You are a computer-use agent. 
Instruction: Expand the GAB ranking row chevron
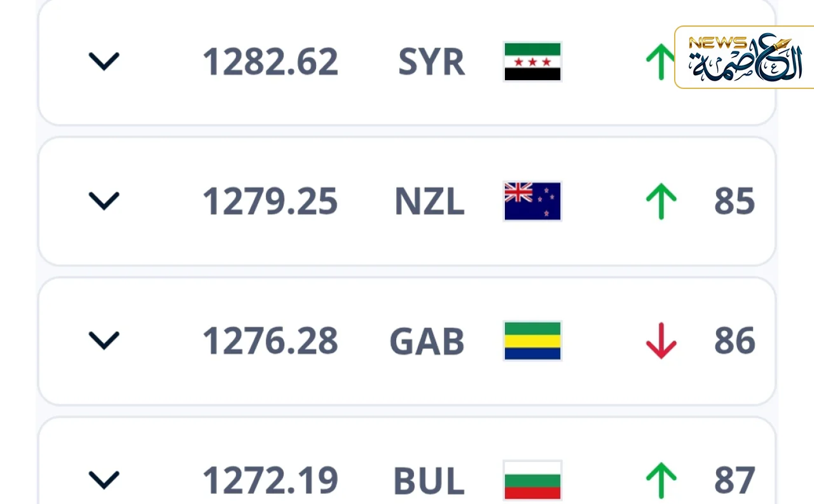104,341
